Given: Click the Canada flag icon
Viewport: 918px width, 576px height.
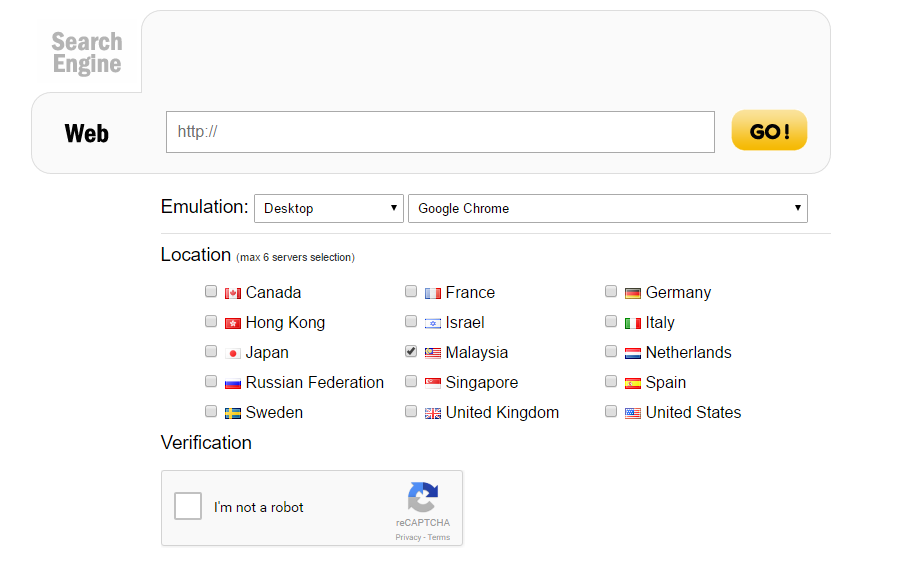Looking at the screenshot, I should (x=232, y=292).
